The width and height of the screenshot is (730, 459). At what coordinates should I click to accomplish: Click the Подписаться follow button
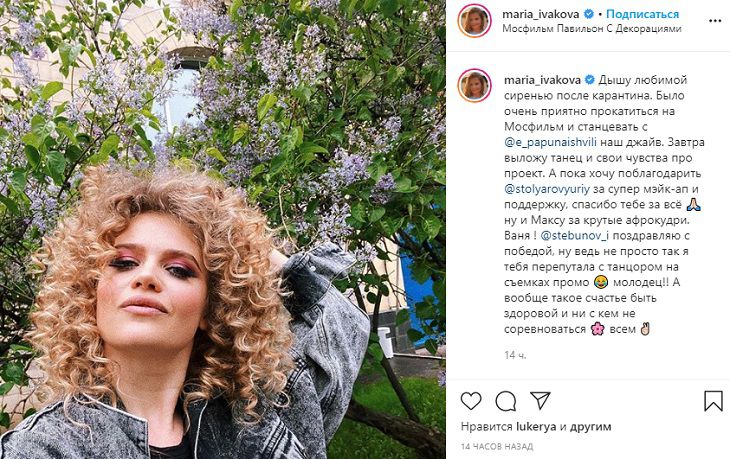click(642, 14)
